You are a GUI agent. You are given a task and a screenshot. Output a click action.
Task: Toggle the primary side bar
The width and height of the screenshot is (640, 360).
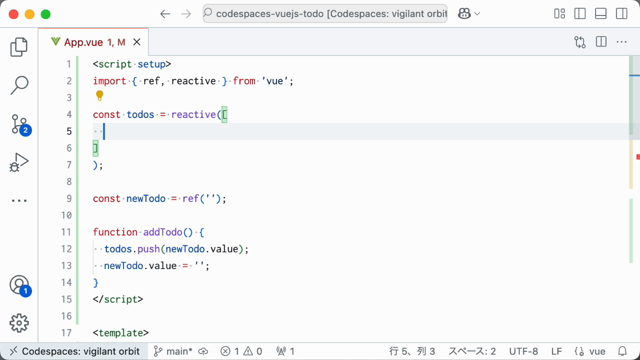pos(580,14)
